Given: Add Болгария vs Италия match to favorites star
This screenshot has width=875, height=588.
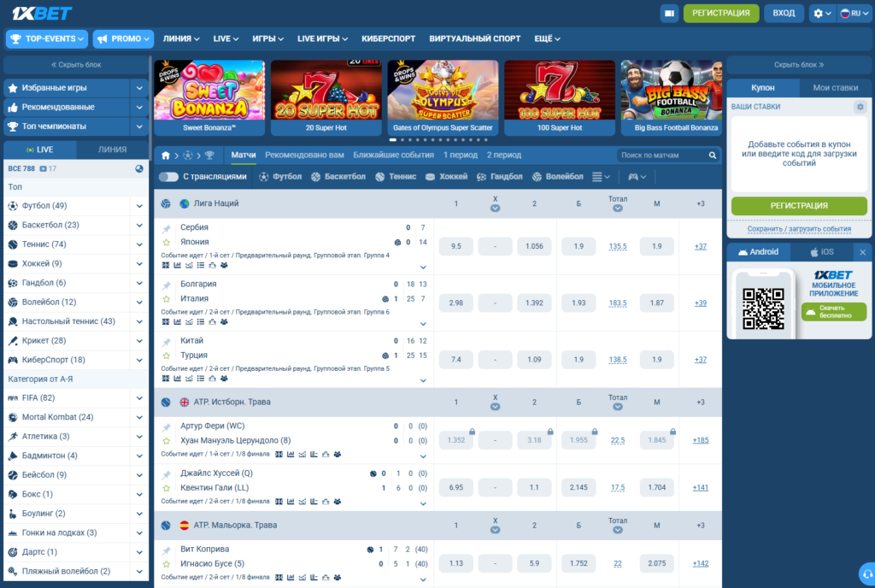Looking at the screenshot, I should pos(167,299).
